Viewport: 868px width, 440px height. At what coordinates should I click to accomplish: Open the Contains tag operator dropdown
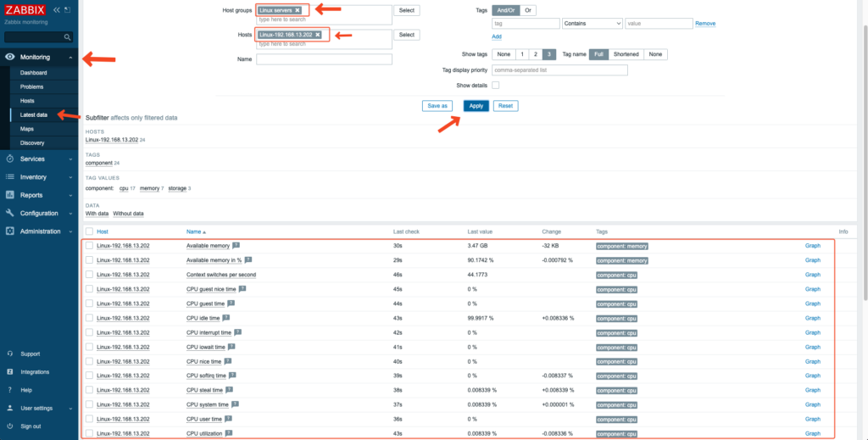pyautogui.click(x=593, y=24)
